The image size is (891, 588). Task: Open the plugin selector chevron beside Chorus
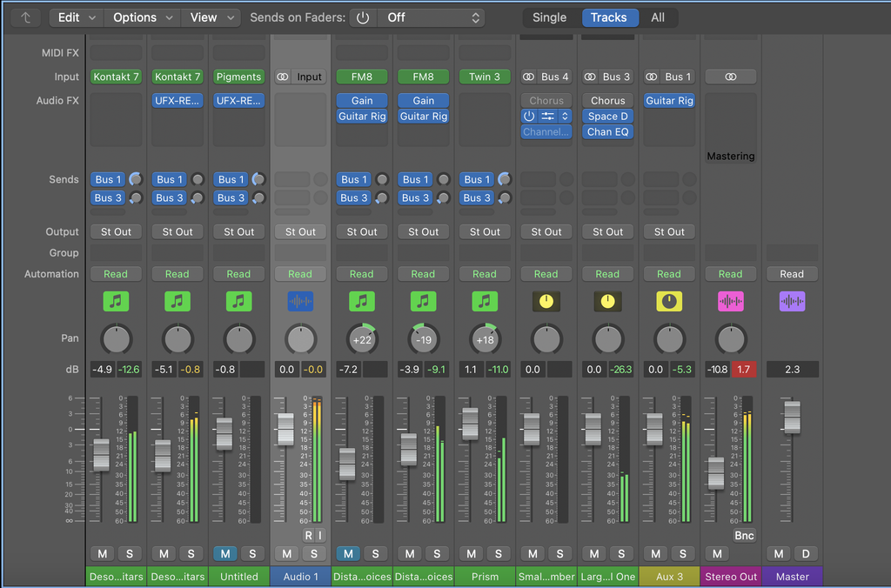[564, 116]
